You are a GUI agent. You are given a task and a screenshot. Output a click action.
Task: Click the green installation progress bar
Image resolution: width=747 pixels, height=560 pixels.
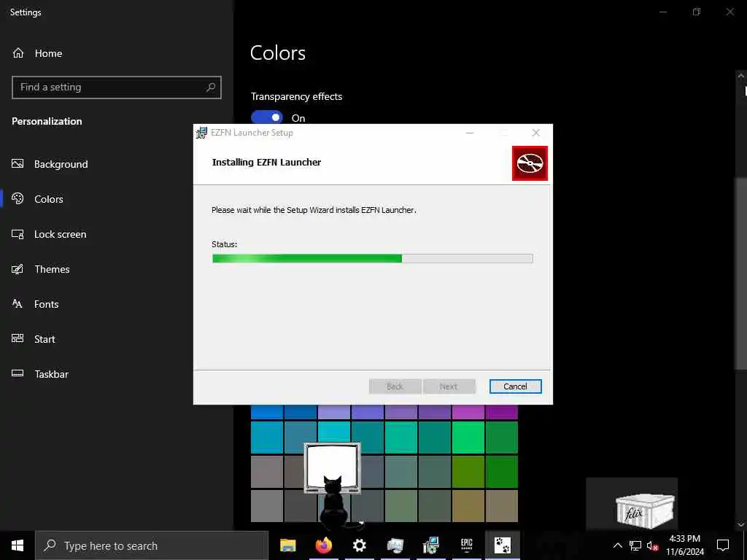point(373,259)
